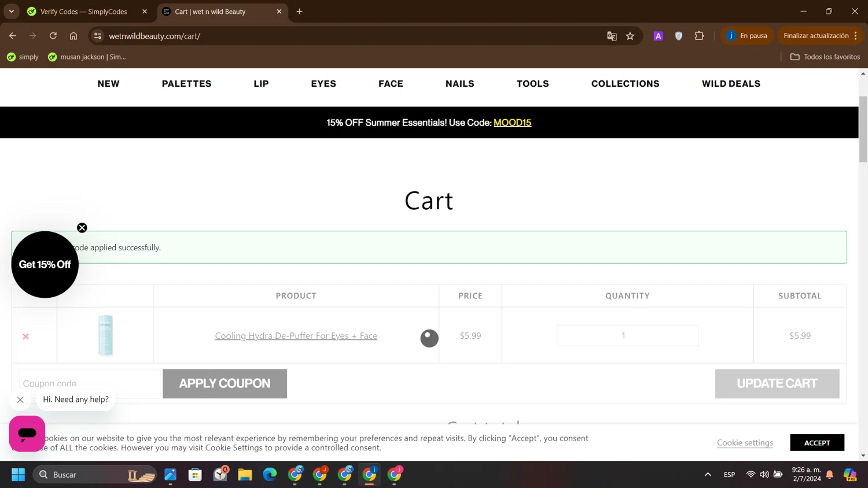Dismiss the 'Need any help' chat message
This screenshot has height=488, width=868.
(x=20, y=400)
